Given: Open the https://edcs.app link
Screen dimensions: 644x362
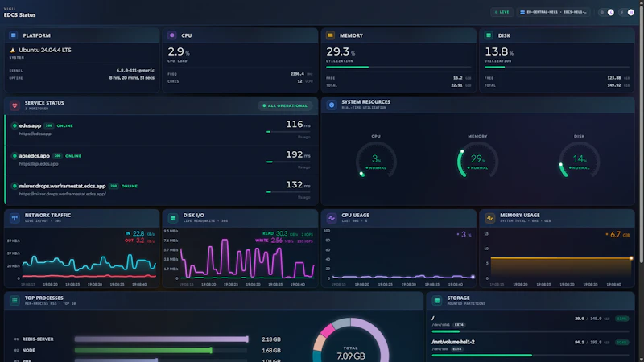Looking at the screenshot, I should 35,134.
